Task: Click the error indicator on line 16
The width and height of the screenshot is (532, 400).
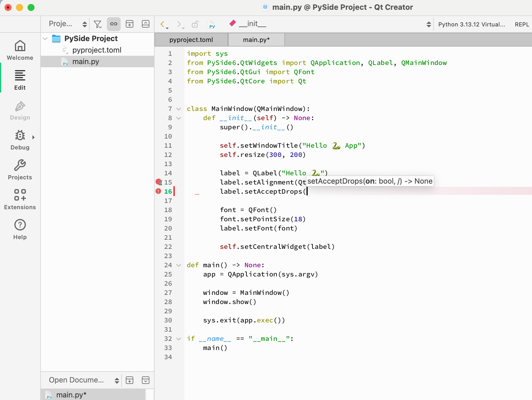Action: 158,191
